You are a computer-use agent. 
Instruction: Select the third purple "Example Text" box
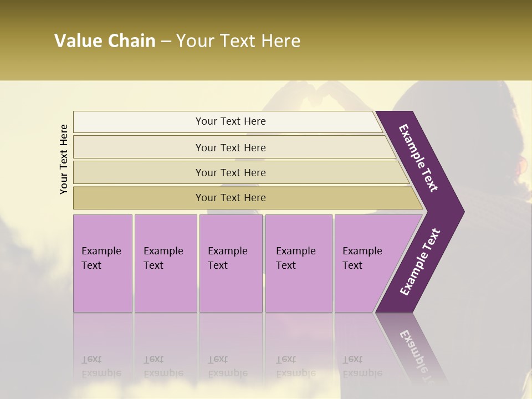coord(230,263)
